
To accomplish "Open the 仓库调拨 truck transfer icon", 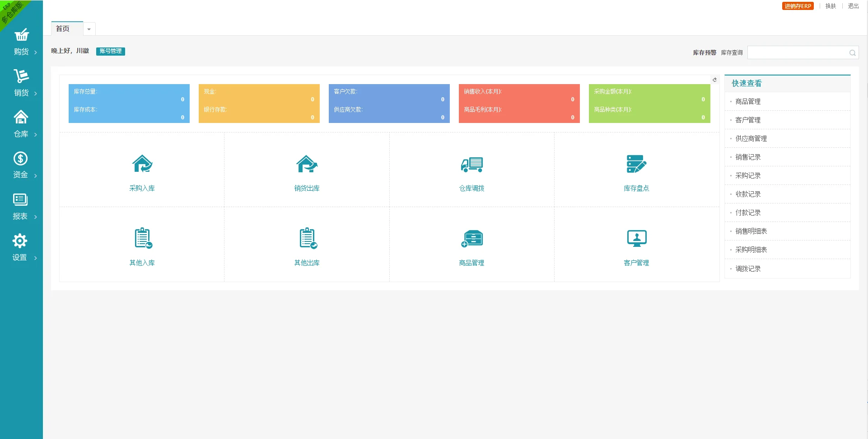I will pyautogui.click(x=471, y=164).
